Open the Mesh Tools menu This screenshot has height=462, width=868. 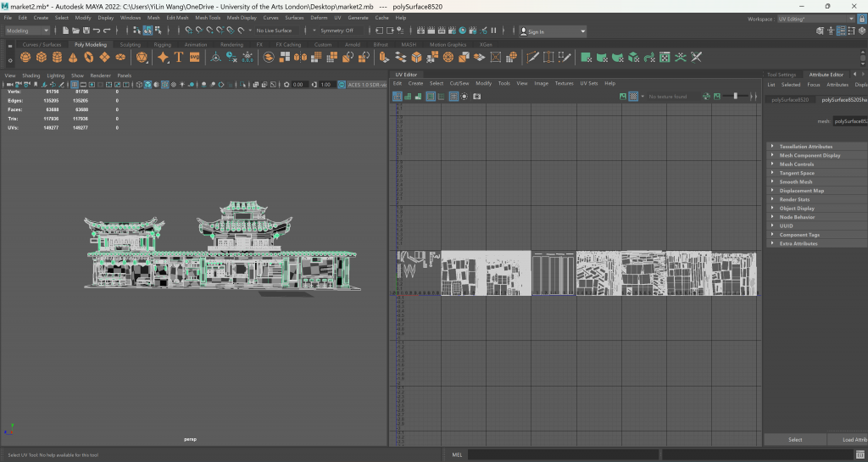pos(208,18)
